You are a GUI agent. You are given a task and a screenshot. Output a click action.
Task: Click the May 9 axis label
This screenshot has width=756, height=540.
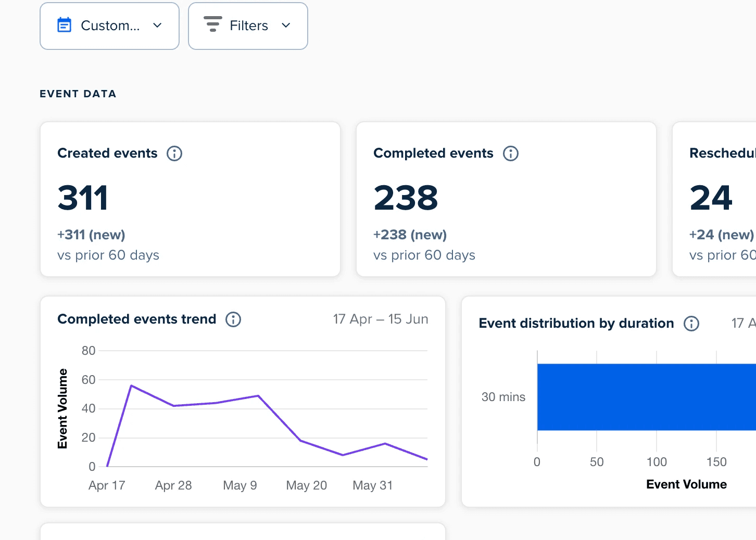240,485
